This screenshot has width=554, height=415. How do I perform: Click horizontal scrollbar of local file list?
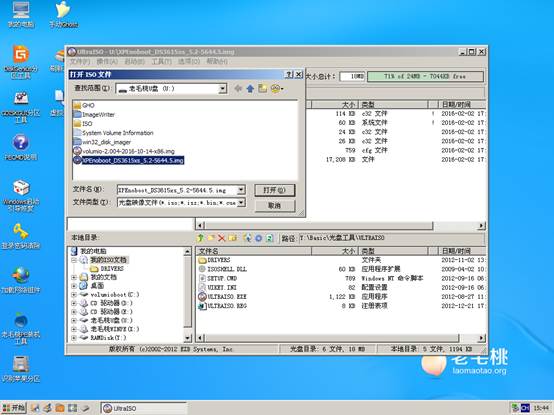point(332,338)
